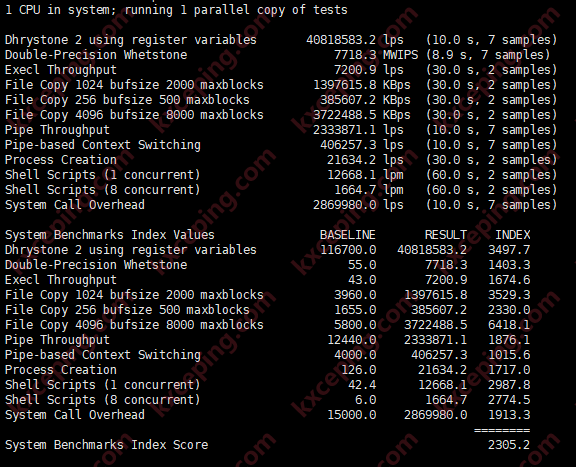
Task: Click the '1 CPU in system' header line
Action: [176, 10]
